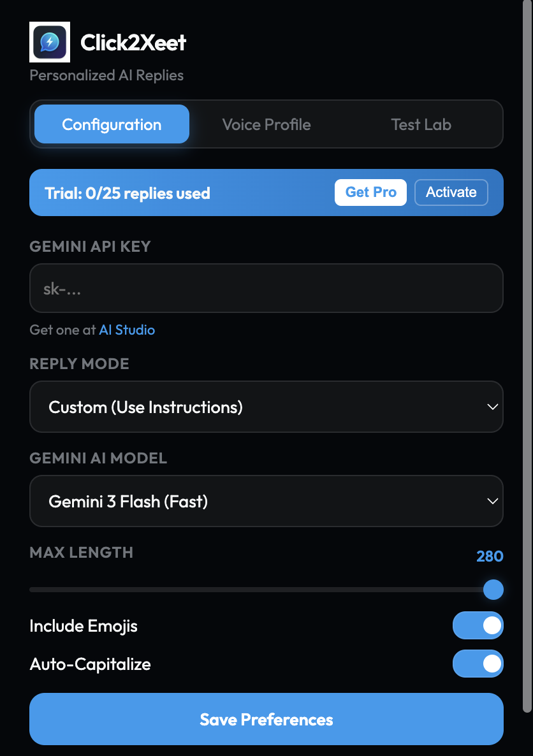The height and width of the screenshot is (756, 533).
Task: Click the Get Pro button
Action: tap(370, 192)
